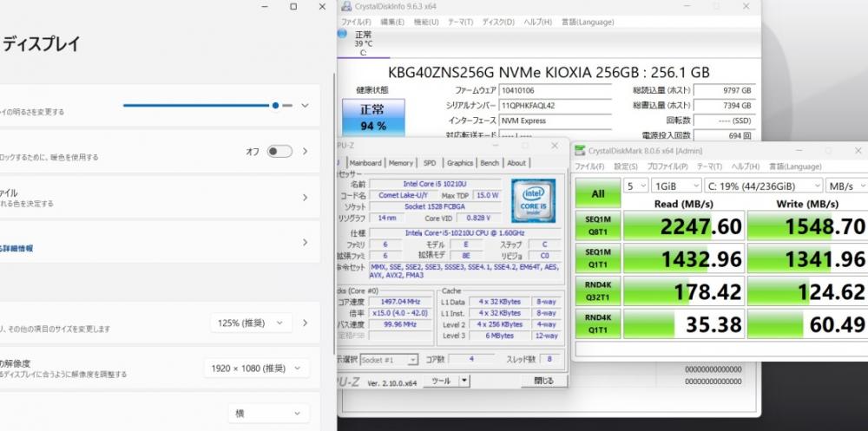Click the green All benchmark button
The height and width of the screenshot is (431, 868).
click(x=598, y=194)
